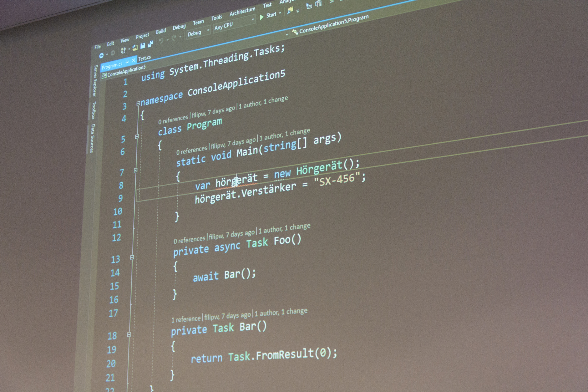588x392 pixels.
Task: Collapse the Main method outlining box
Action: pyautogui.click(x=136, y=170)
